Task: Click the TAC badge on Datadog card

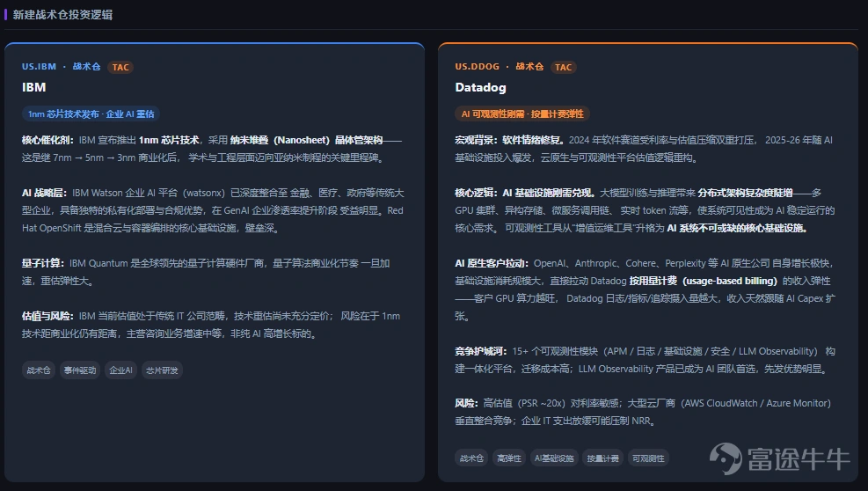Action: (x=564, y=67)
